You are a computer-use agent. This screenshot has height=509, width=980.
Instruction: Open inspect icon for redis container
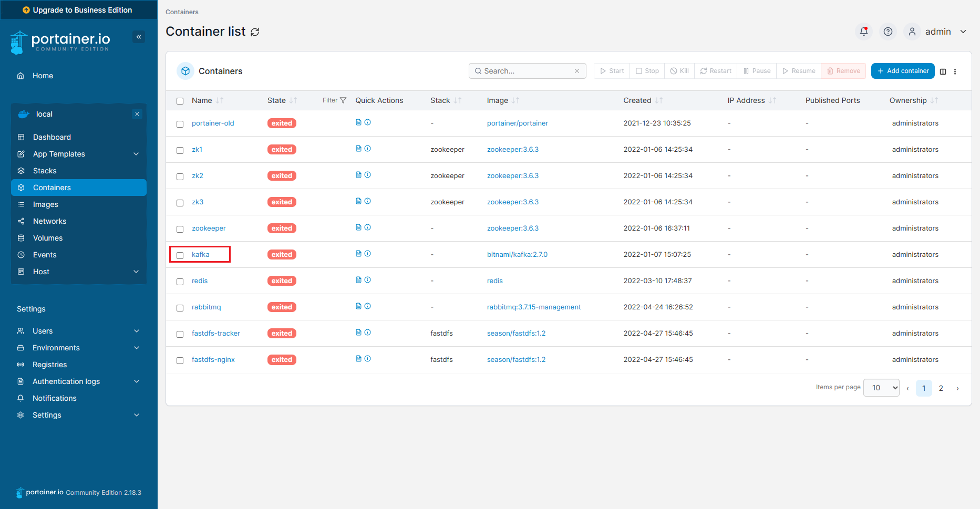[x=368, y=280]
